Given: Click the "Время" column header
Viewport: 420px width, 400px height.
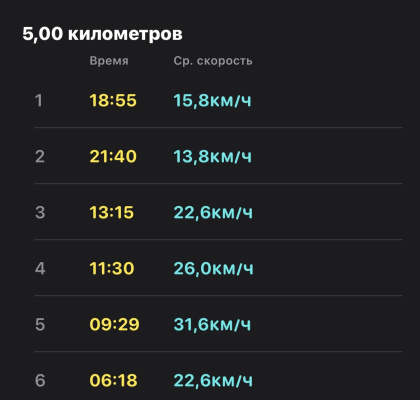Looking at the screenshot, I should point(109,61).
